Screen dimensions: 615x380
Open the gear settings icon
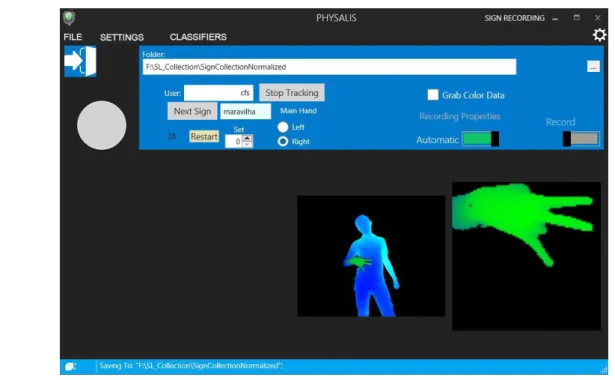point(599,35)
